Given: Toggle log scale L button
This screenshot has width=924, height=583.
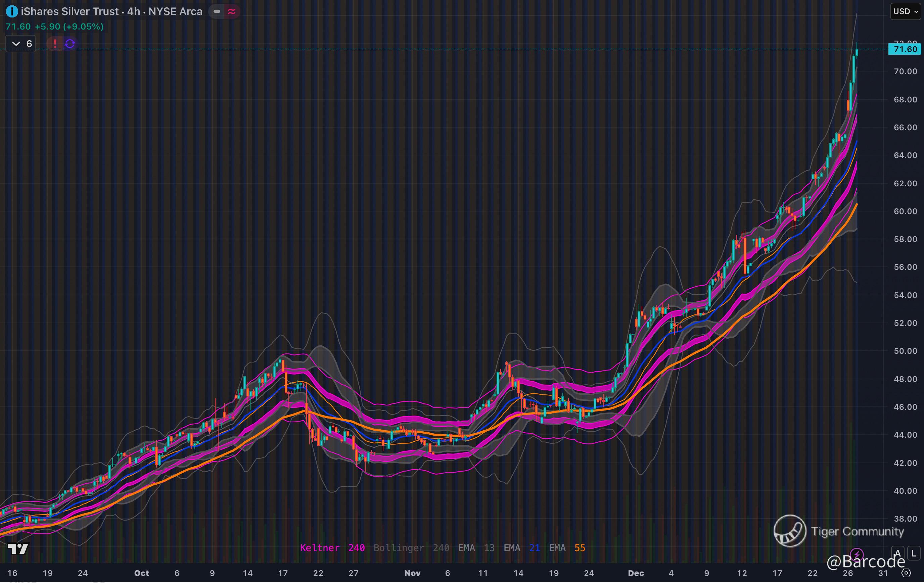Looking at the screenshot, I should tap(914, 553).
